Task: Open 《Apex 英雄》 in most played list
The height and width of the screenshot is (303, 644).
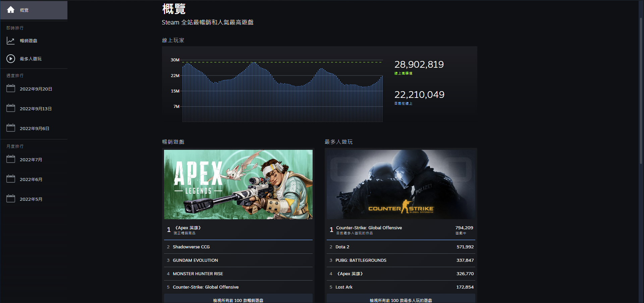Action: coord(401,274)
